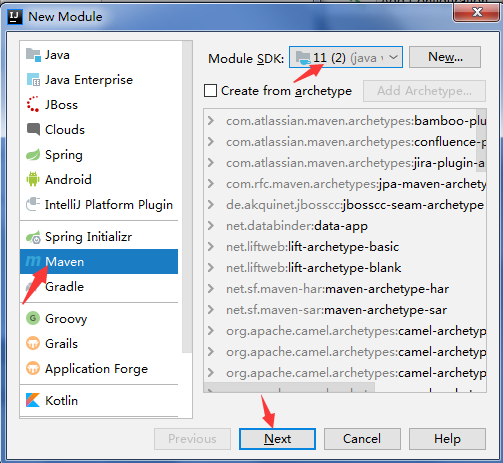Click the Java module type icon
Image resolution: width=503 pixels, height=463 pixels.
[33, 55]
